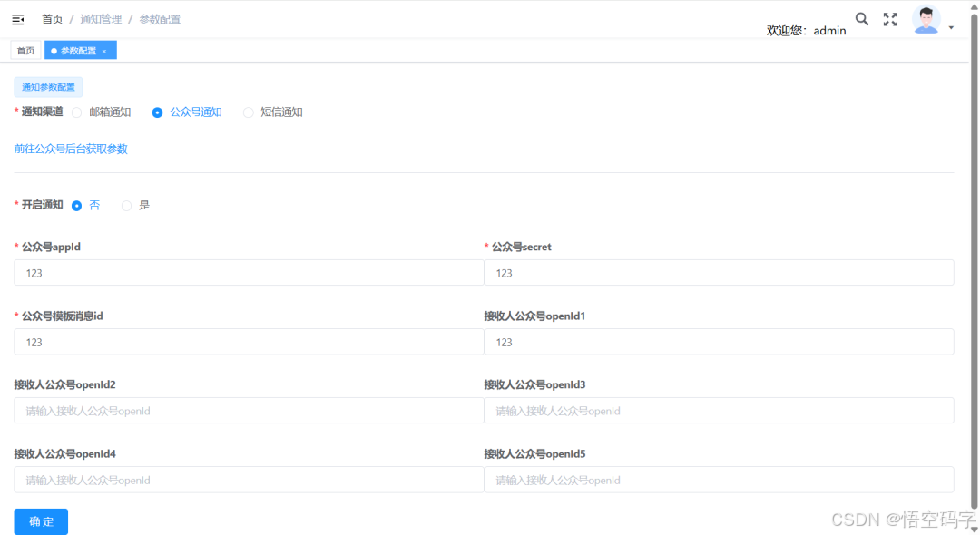Focus the 接收人公众号openId3 input field
980x535 pixels.
[719, 411]
